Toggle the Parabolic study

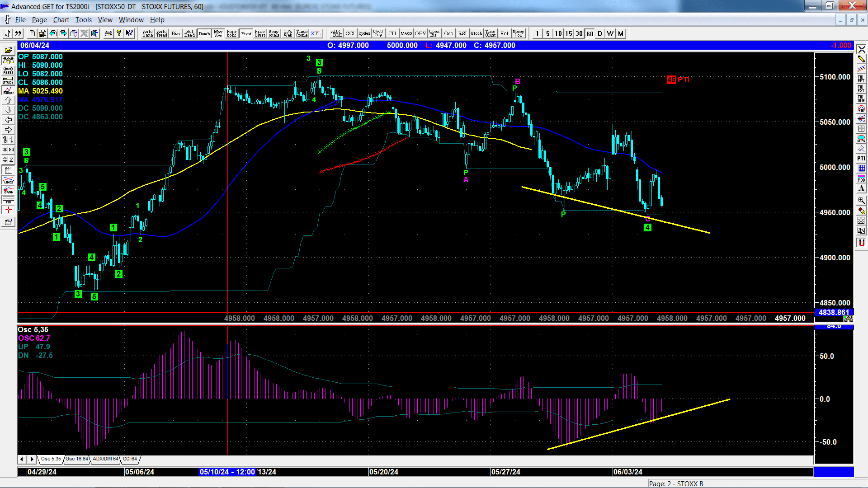(x=232, y=33)
